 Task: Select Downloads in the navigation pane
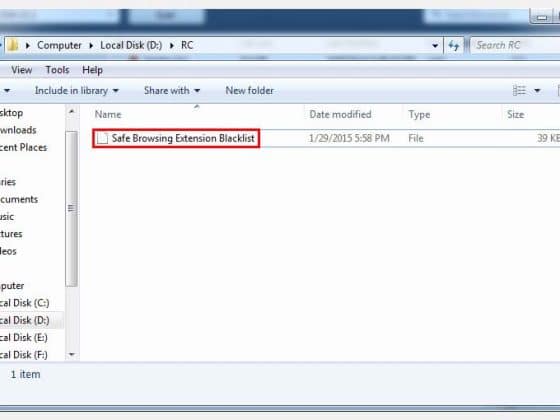point(18,130)
